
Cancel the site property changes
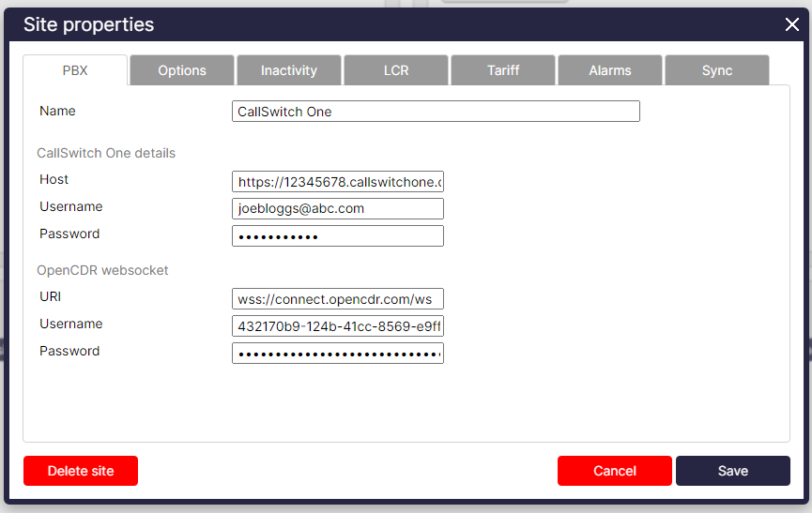[615, 471]
